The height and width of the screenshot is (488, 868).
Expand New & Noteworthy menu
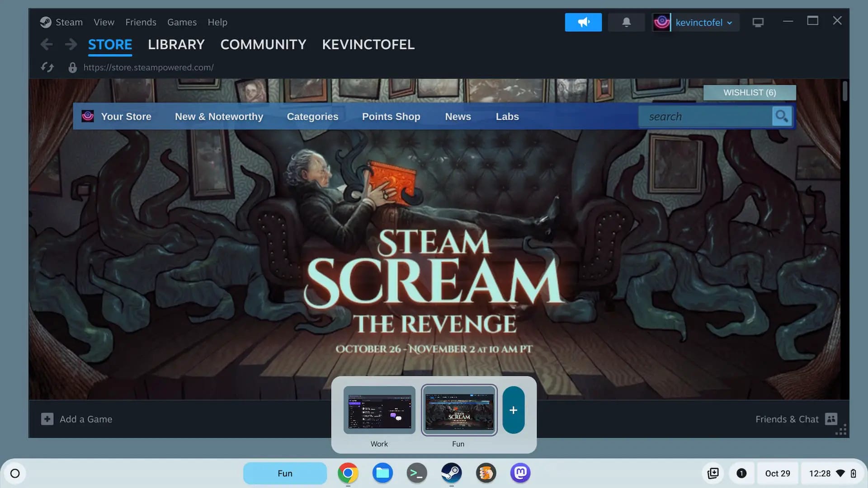219,117
